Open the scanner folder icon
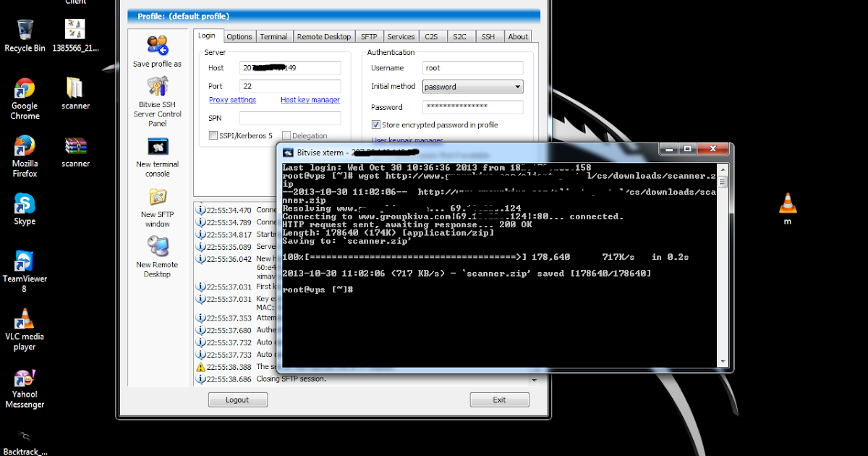Image resolution: width=868 pixels, height=456 pixels. coord(75,93)
